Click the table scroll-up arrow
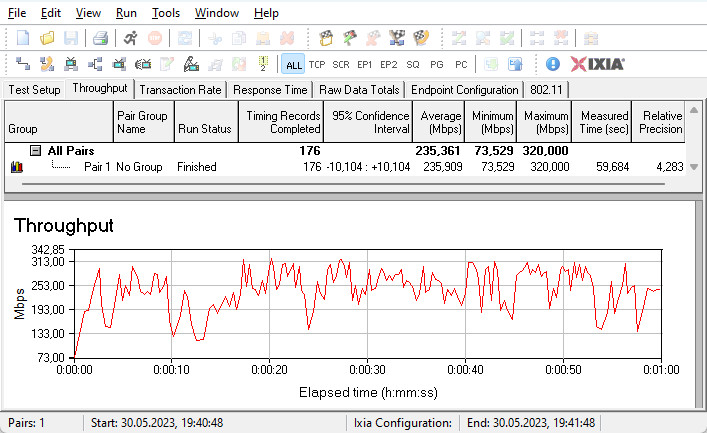This screenshot has width=707, height=433. pyautogui.click(x=694, y=110)
